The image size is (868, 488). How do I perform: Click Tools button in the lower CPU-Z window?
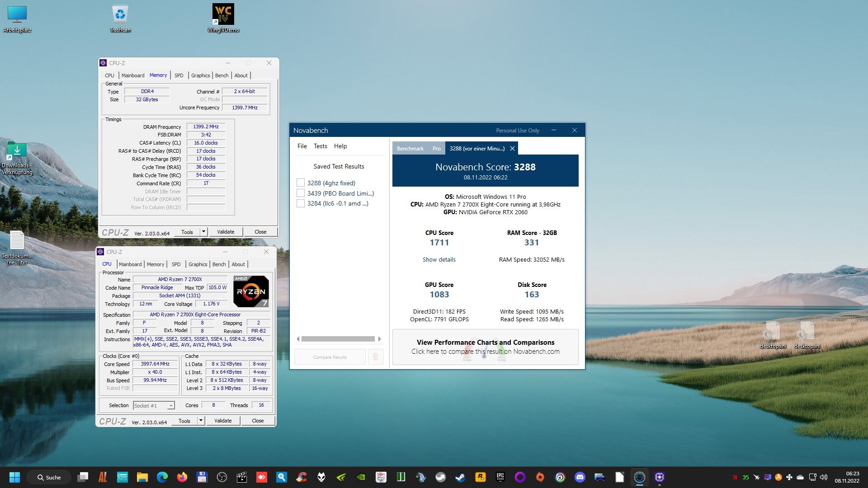click(184, 421)
